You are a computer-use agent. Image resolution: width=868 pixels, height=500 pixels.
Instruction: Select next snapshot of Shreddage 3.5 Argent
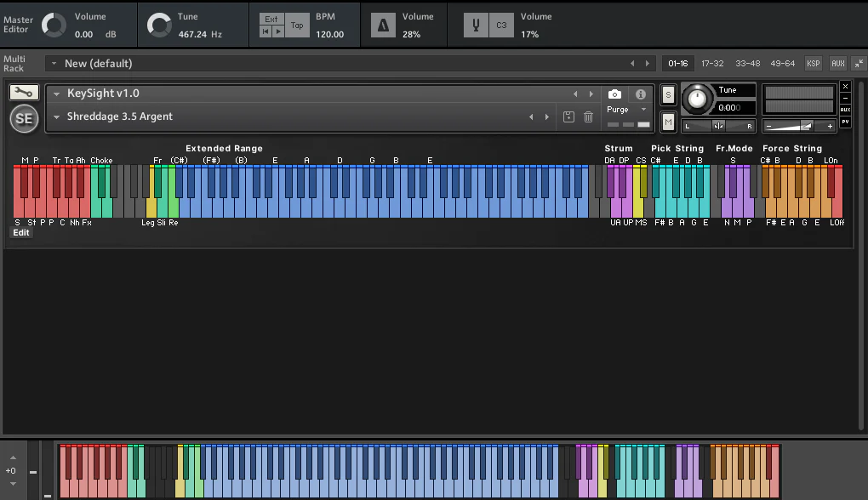547,116
